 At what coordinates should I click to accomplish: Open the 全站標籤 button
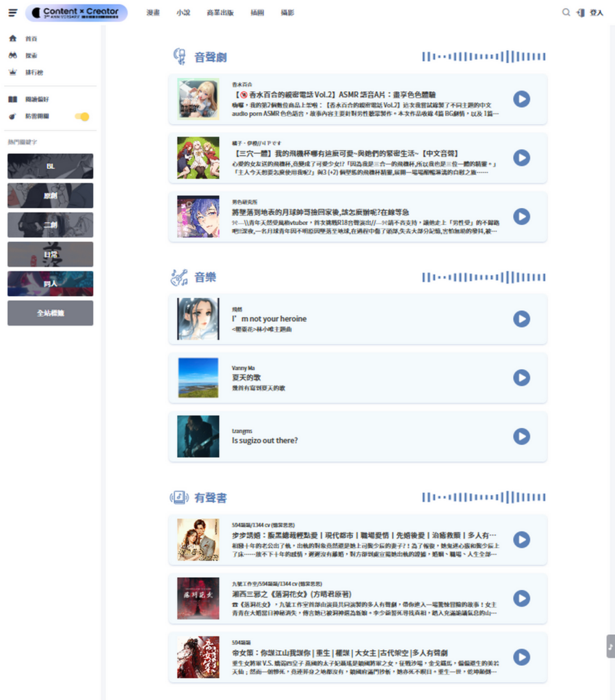tap(51, 313)
